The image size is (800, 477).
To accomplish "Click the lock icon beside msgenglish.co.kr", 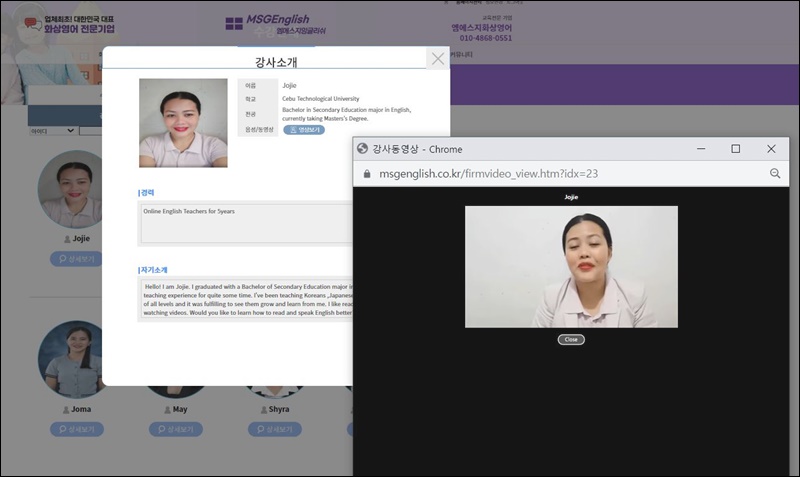I will point(366,174).
